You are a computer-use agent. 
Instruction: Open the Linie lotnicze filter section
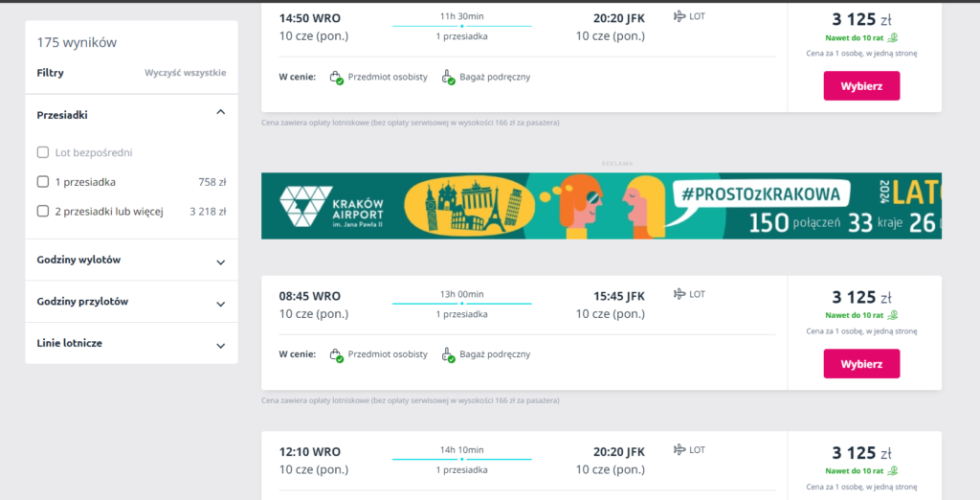tap(221, 345)
